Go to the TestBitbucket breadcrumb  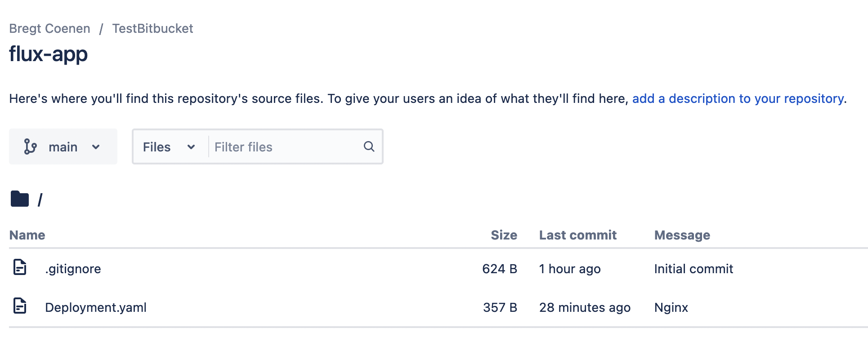point(152,28)
